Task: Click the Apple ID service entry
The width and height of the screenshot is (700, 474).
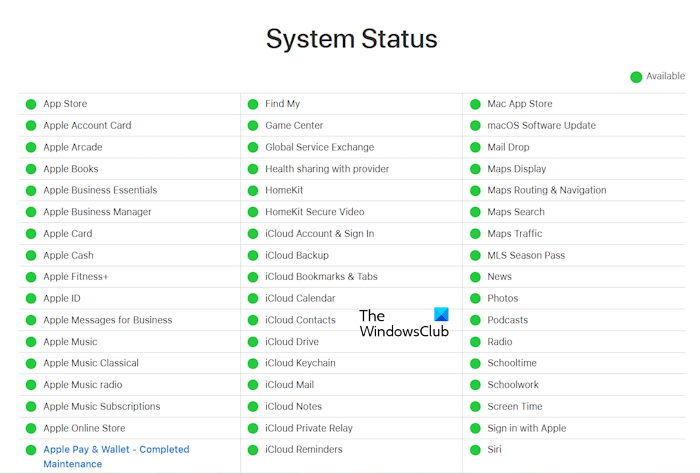Action: [62, 299]
